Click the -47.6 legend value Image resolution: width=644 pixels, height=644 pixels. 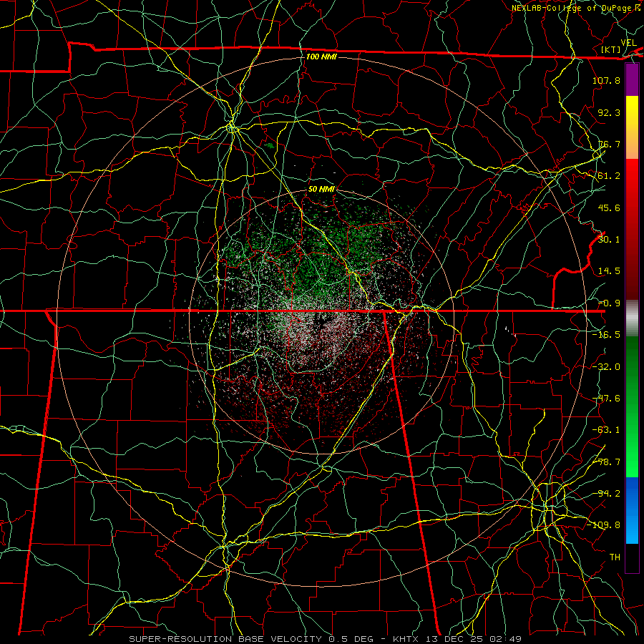[x=606, y=399]
